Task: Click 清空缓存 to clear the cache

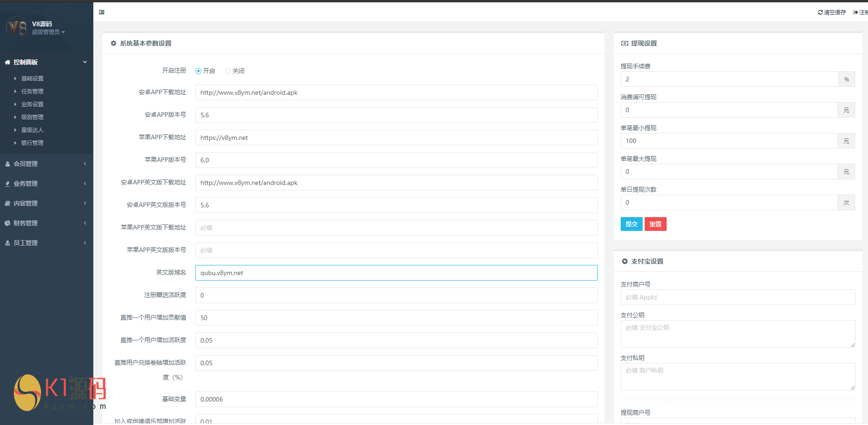Action: [x=832, y=12]
